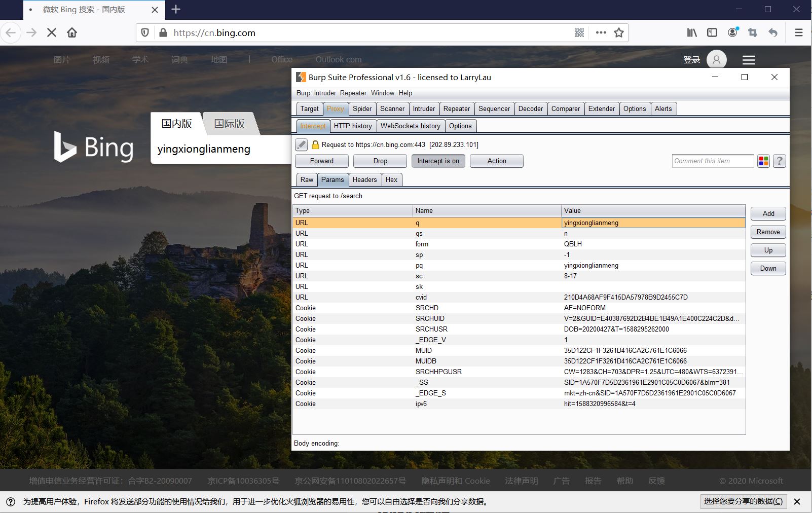Open the Help menu in Burp
The width and height of the screenshot is (812, 513).
(405, 93)
